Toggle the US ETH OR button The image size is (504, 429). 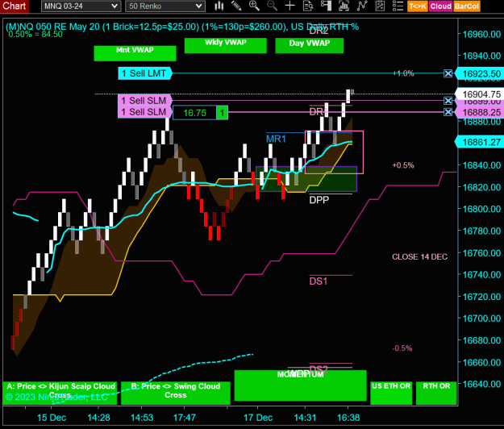click(x=391, y=393)
